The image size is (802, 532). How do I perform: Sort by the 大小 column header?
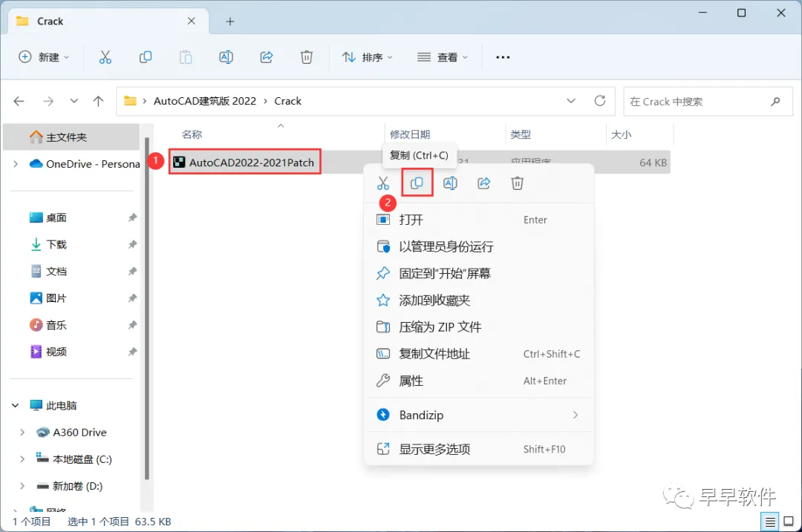621,134
